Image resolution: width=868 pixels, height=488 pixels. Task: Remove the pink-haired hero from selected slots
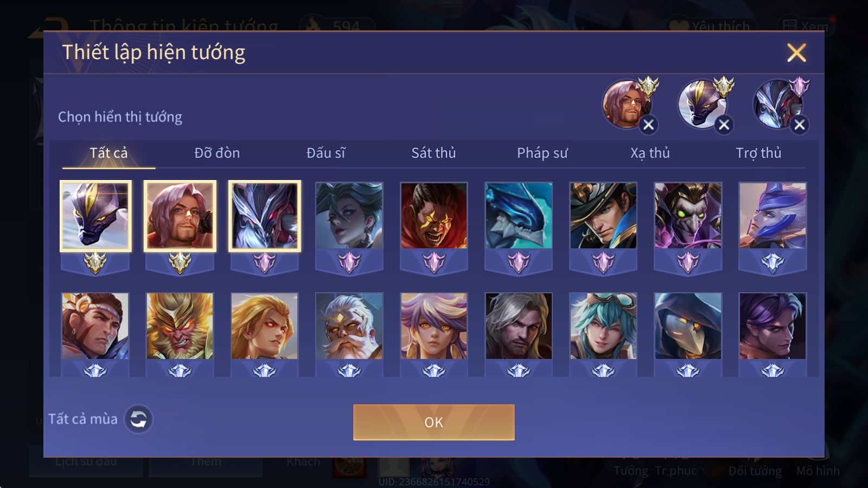(x=648, y=125)
